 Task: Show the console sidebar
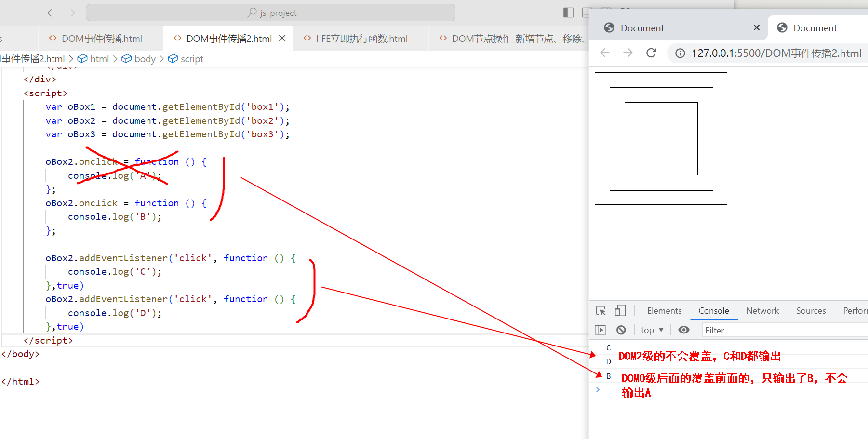pyautogui.click(x=601, y=330)
